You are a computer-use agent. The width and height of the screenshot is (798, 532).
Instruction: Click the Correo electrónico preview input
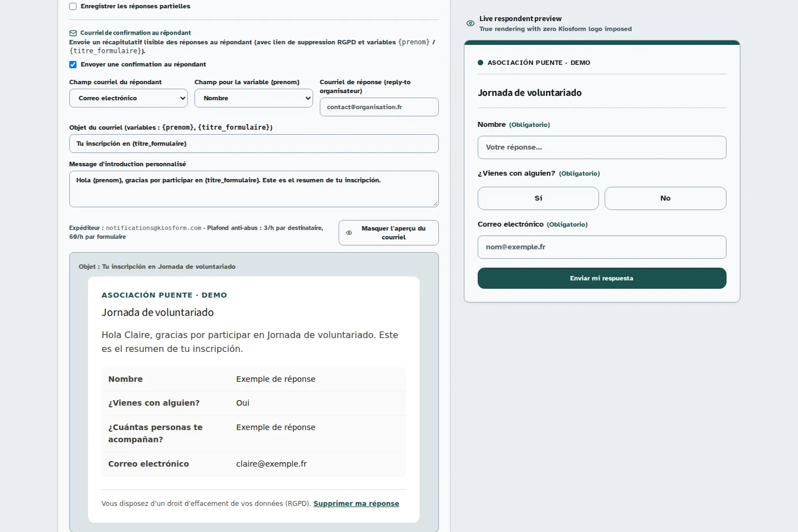(x=602, y=247)
